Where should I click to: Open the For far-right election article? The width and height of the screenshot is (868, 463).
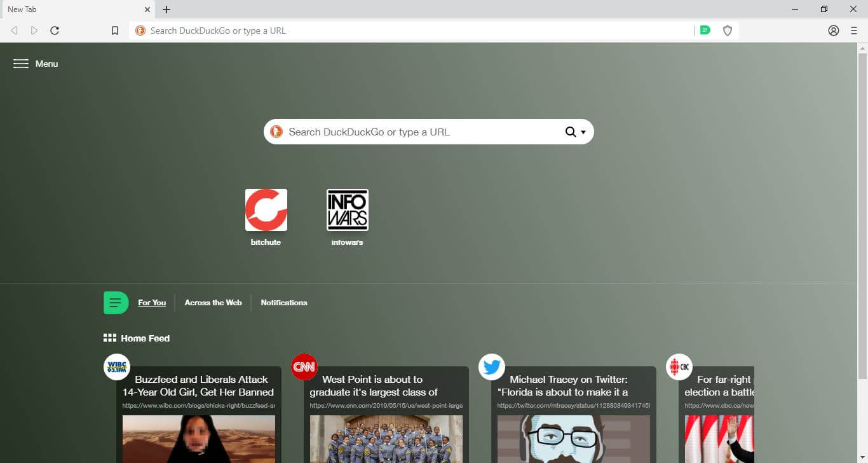pos(719,385)
